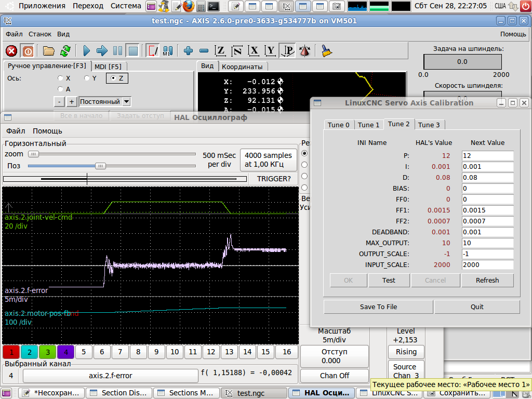The image size is (532, 399).
Task: Open the Приложения menu in top panel
Action: 42,6
